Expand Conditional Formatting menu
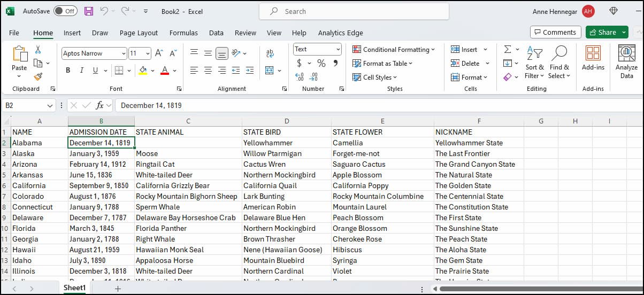This screenshot has height=295, width=644. (x=394, y=49)
